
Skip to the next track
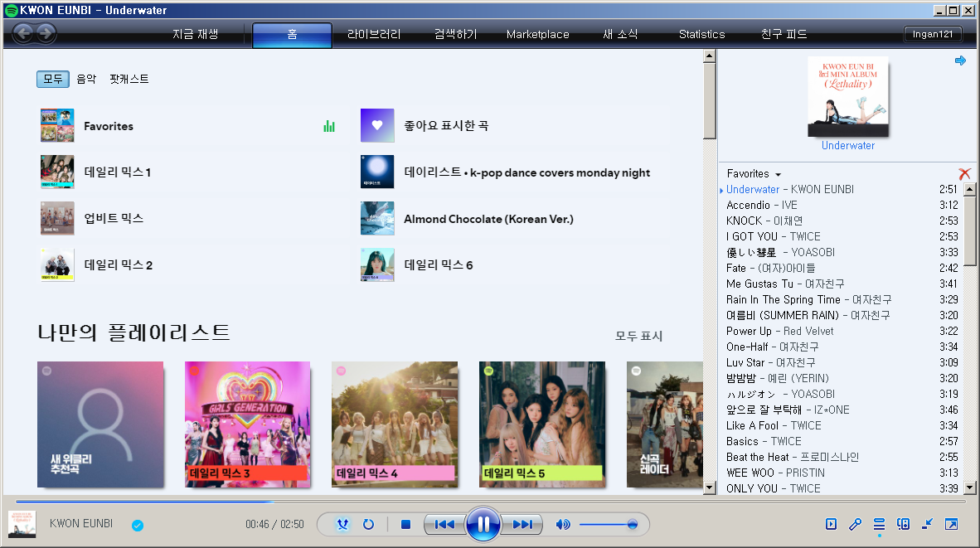tap(522, 524)
